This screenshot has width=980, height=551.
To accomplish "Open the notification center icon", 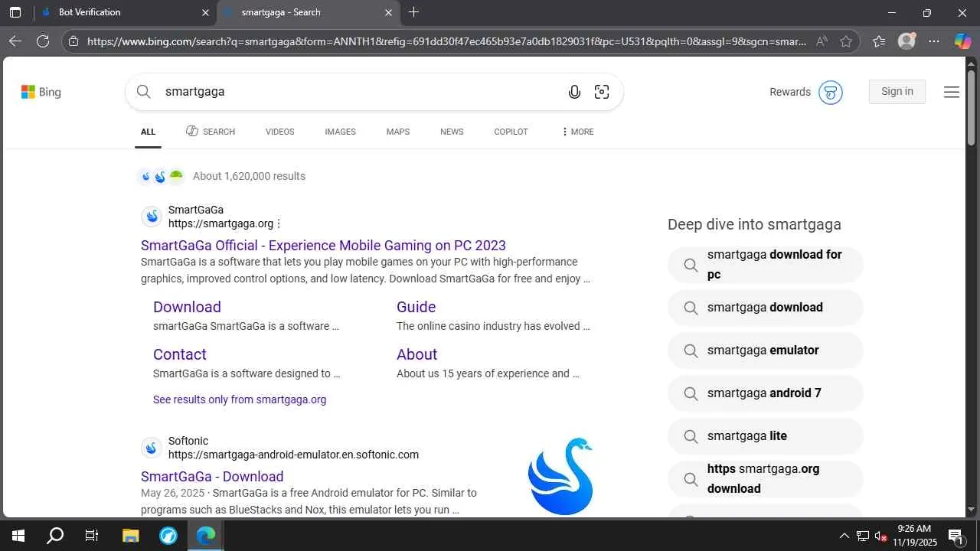I will 955,536.
